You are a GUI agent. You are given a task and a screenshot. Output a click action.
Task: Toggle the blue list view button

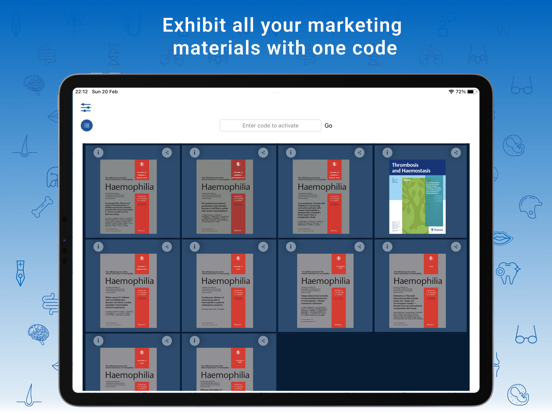coord(87,125)
